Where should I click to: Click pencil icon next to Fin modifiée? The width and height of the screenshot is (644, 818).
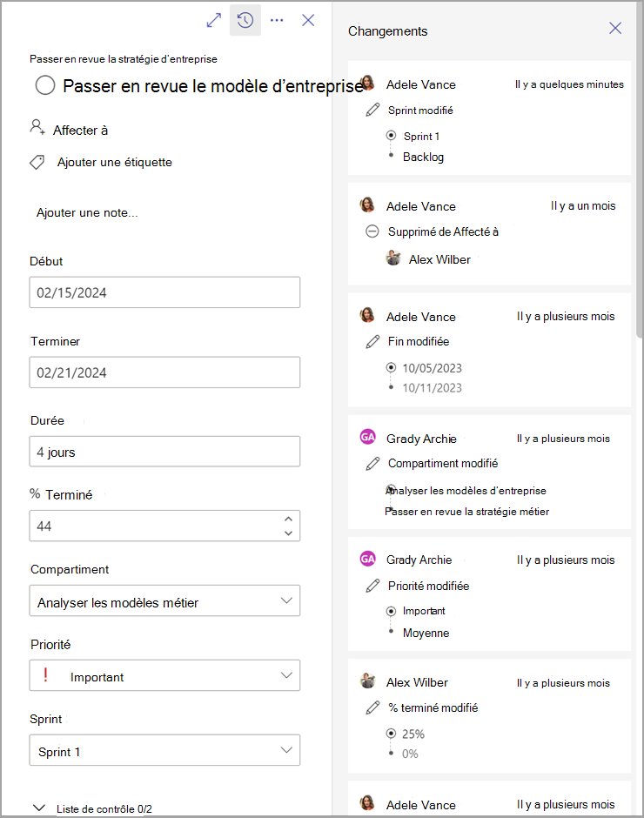click(x=372, y=342)
